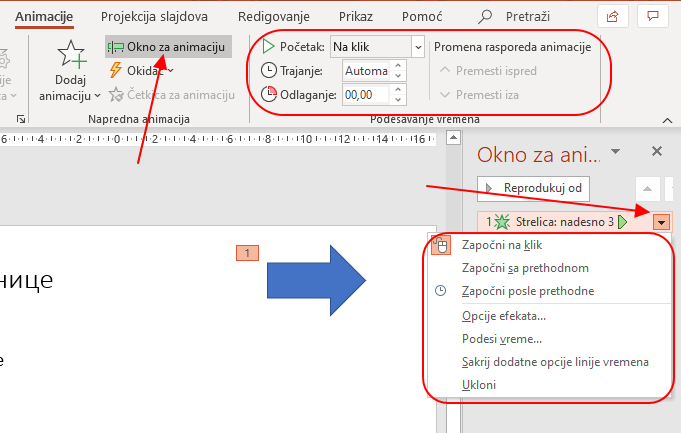
Task: Open the animation pane options arrow
Action: tap(616, 152)
